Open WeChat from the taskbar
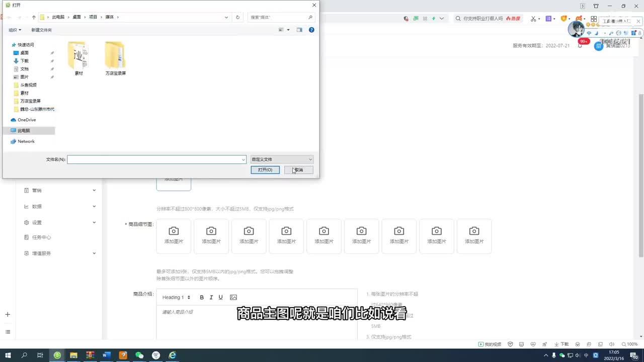This screenshot has width=644, height=362. [139, 355]
